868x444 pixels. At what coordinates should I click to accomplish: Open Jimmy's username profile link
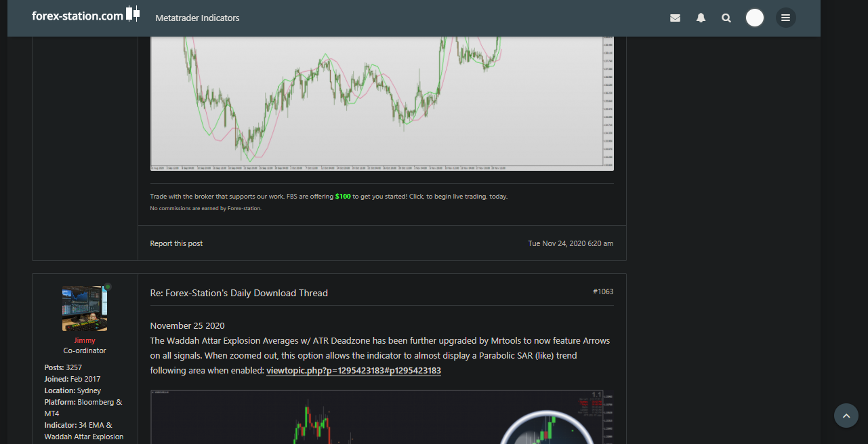click(x=85, y=340)
